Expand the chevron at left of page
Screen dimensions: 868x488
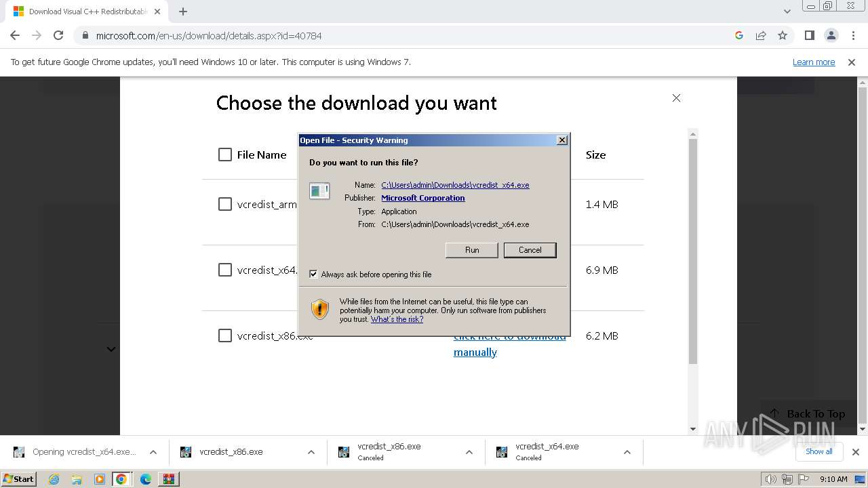pyautogui.click(x=111, y=349)
